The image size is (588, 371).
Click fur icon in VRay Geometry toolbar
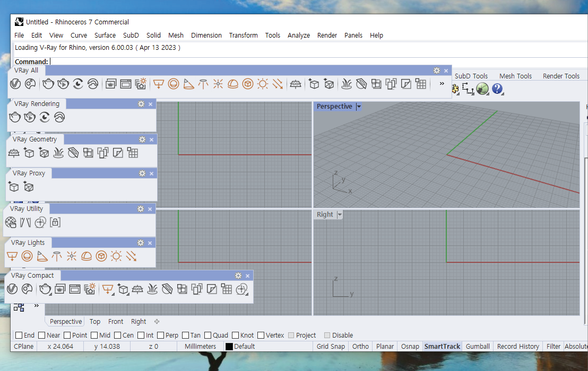[x=58, y=153]
